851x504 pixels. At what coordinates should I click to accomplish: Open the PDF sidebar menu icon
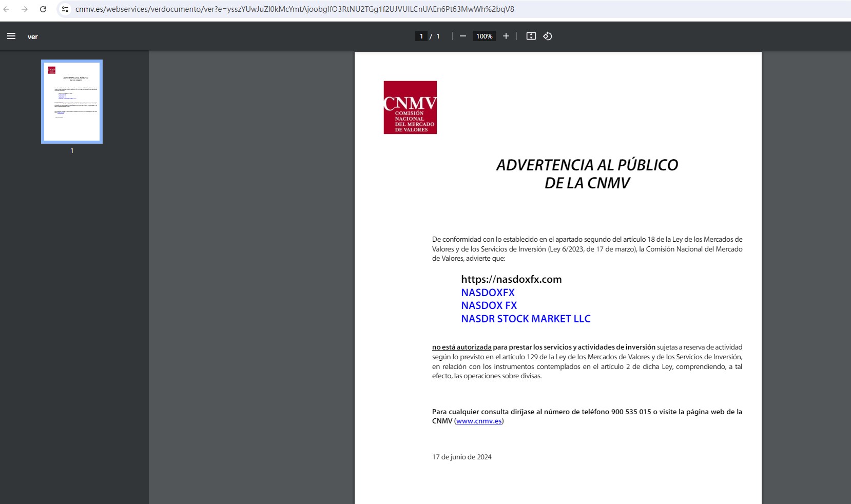(x=11, y=36)
